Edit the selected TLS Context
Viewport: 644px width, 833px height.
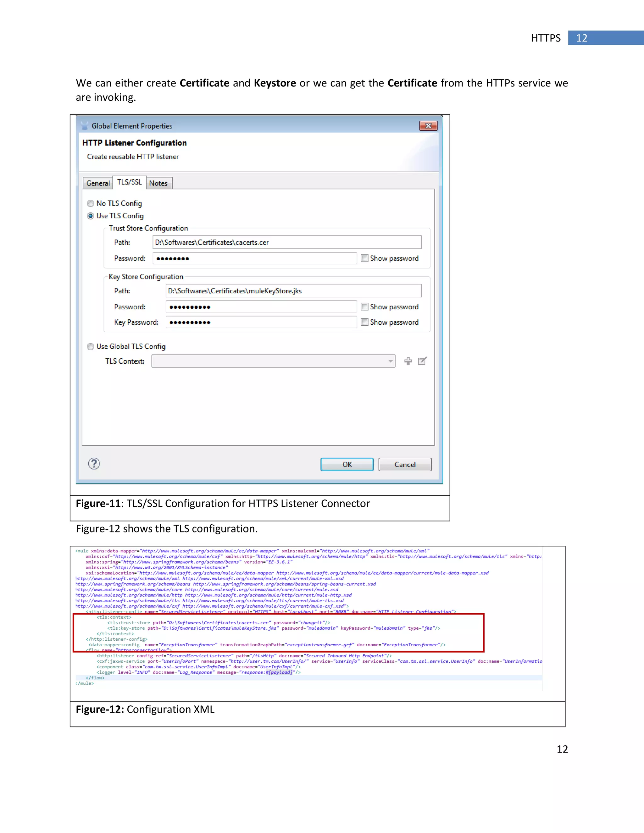422,361
